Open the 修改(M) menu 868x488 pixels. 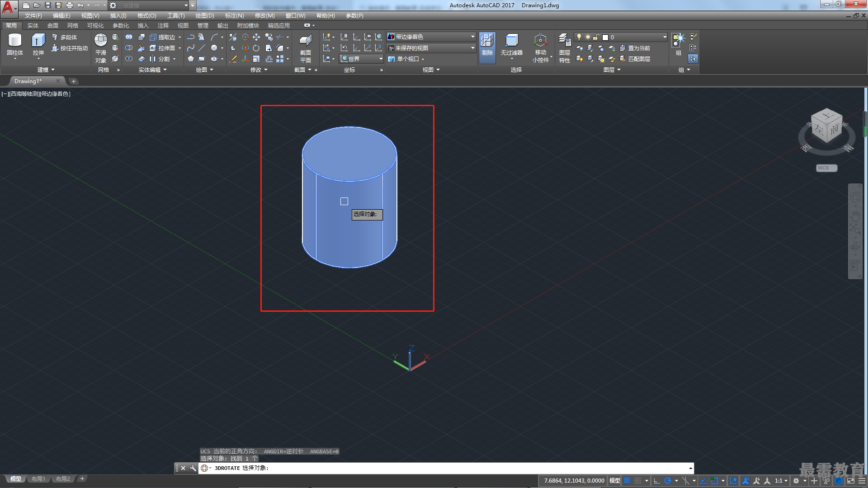(264, 16)
